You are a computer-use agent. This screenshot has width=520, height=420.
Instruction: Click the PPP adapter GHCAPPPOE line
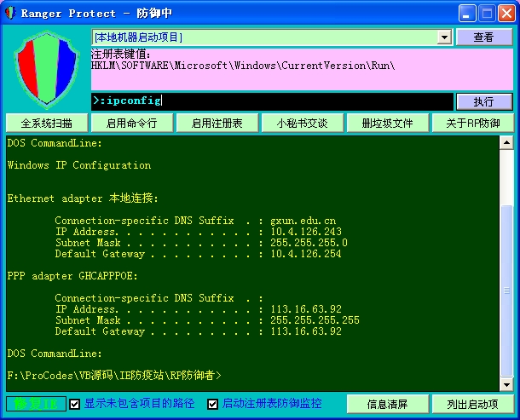(72, 276)
